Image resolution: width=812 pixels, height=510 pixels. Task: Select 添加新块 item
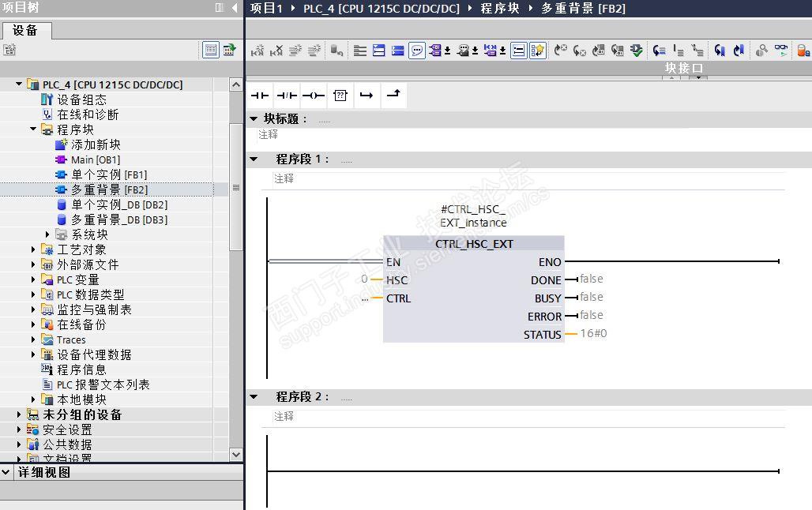[x=96, y=144]
